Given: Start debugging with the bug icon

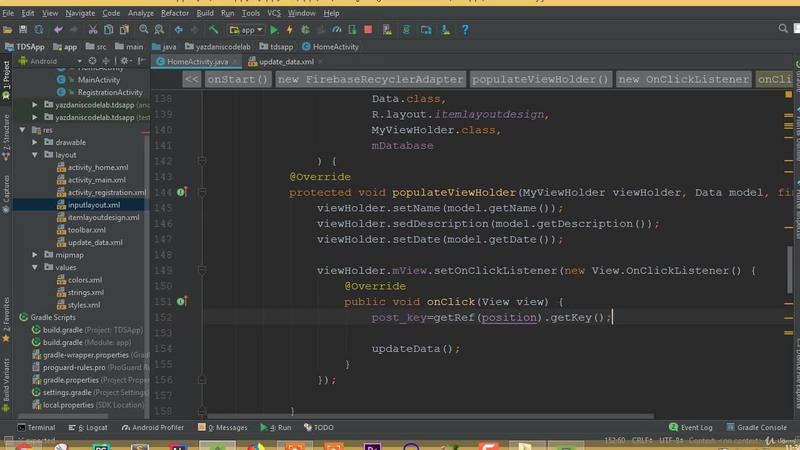Looking at the screenshot, I should click(305, 30).
